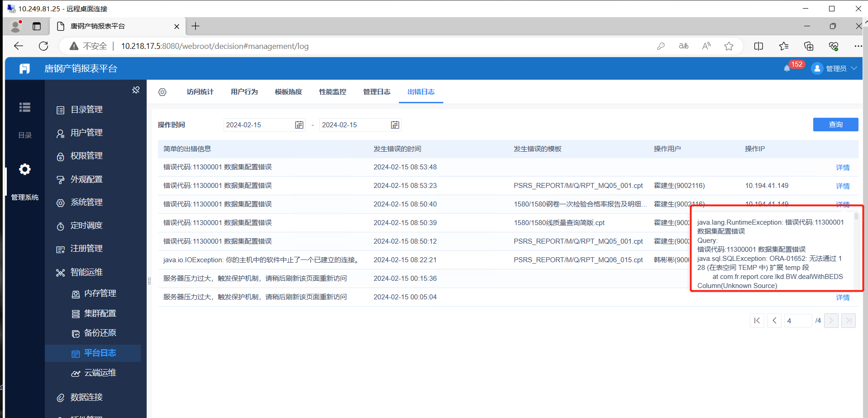The image size is (868, 418).
Task: Open calendar picker for end date
Action: [x=395, y=125]
